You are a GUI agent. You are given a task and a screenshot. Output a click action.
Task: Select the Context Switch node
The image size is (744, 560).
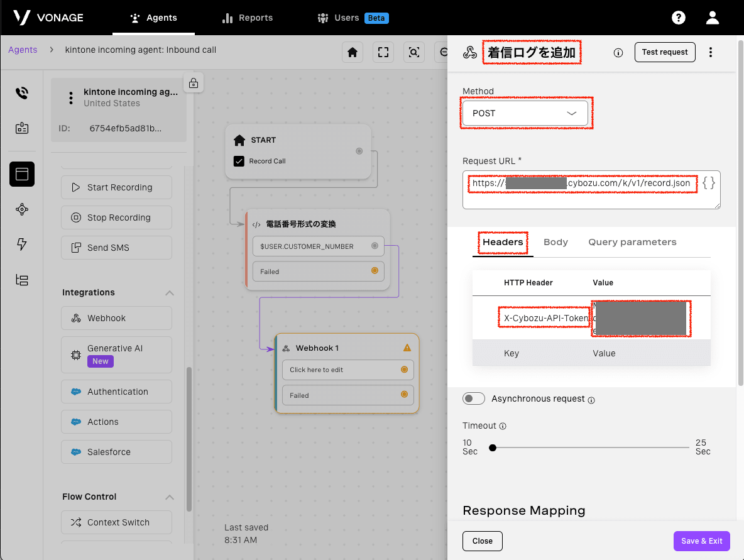click(116, 522)
